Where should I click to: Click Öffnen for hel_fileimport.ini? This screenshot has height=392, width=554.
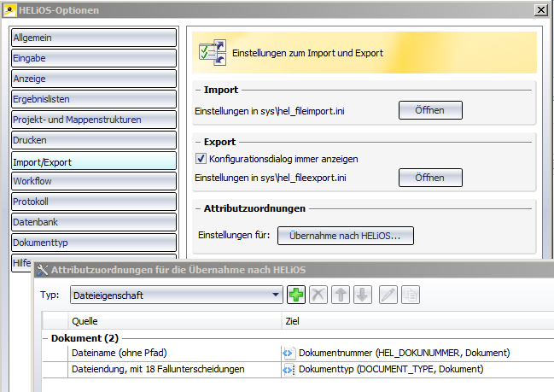pos(430,110)
